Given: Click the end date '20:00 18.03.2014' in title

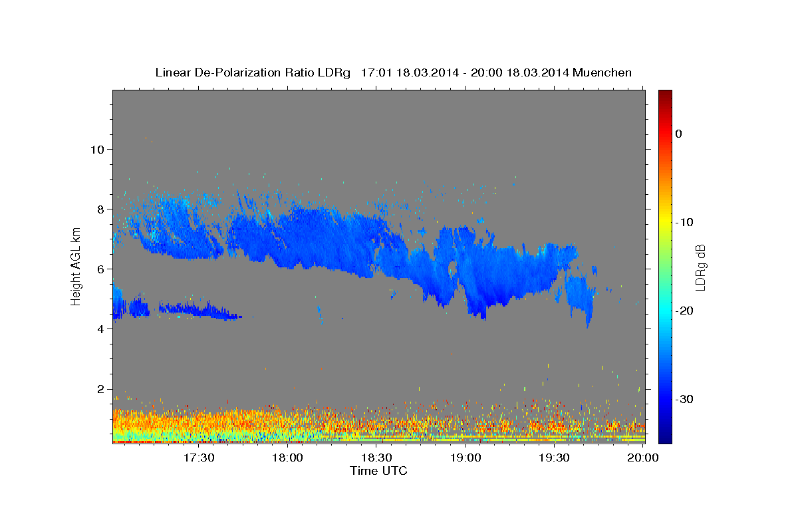Looking at the screenshot, I should pos(519,72).
